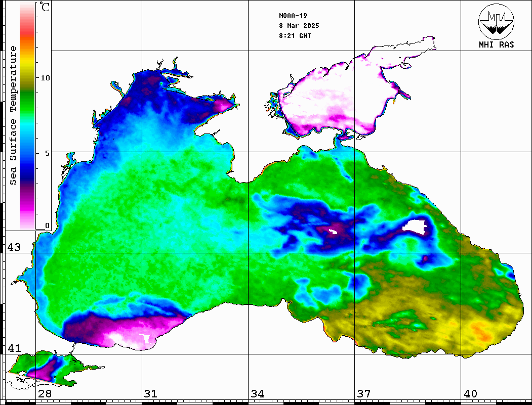Click the '8 Mar 2025' date text
The width and height of the screenshot is (532, 405).
[299, 26]
